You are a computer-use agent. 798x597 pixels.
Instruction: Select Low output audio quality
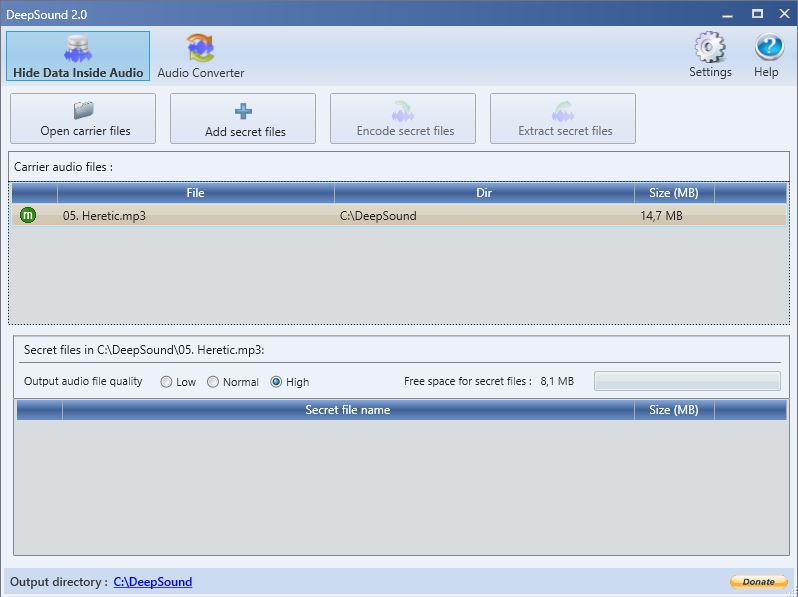167,382
